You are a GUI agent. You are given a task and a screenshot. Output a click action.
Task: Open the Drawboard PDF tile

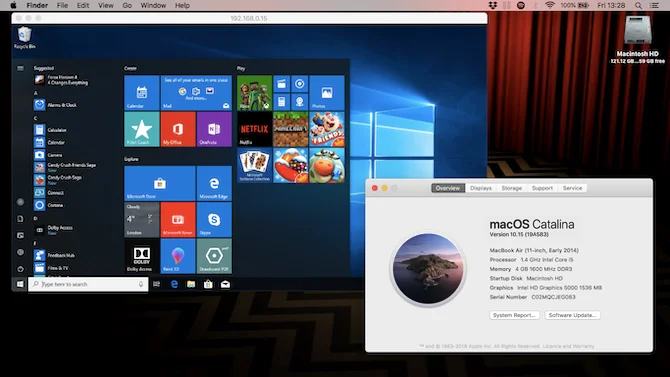pos(214,256)
